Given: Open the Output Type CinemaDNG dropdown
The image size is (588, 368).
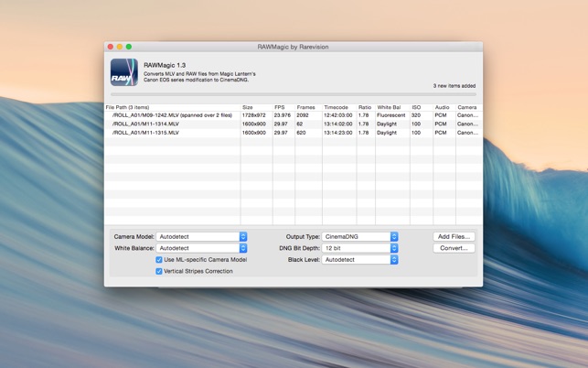Looking at the screenshot, I should [359, 237].
